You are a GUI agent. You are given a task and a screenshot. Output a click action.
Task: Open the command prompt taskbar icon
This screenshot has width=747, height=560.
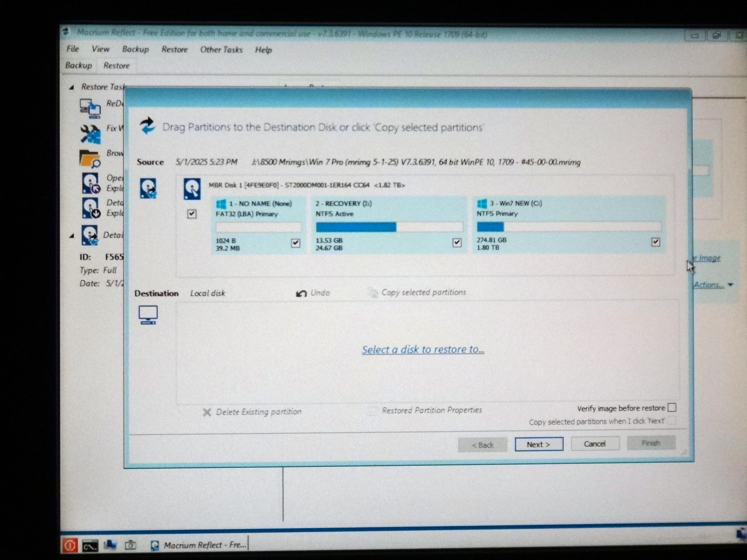[x=90, y=546]
